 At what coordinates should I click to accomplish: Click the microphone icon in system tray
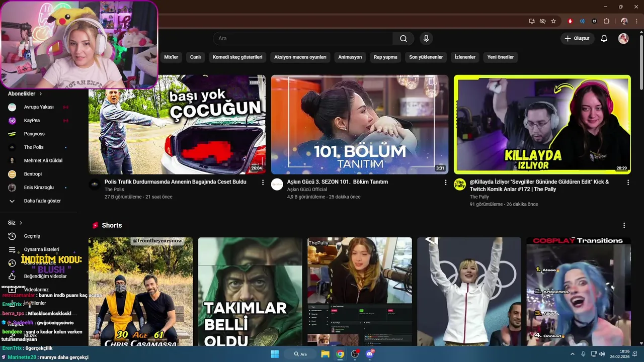(x=583, y=354)
